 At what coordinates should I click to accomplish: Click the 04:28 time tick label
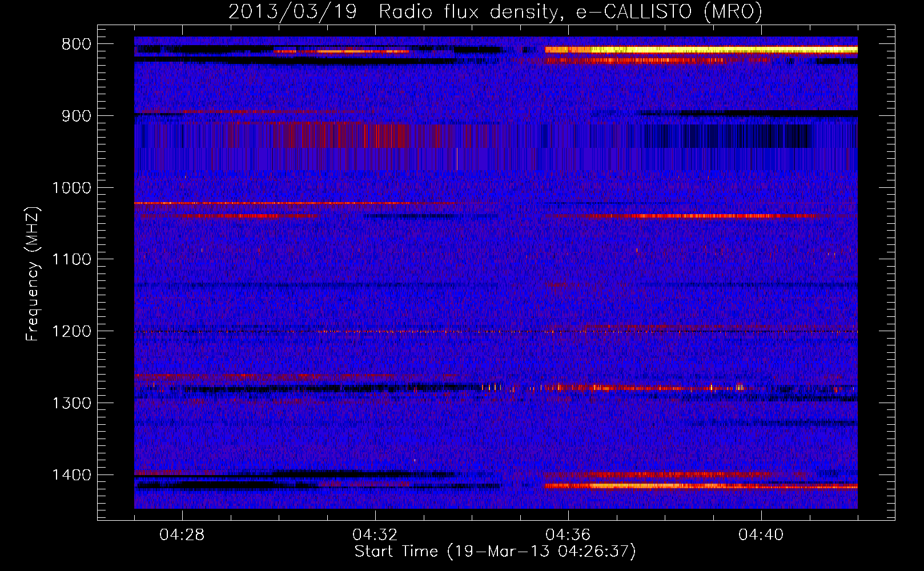[182, 535]
